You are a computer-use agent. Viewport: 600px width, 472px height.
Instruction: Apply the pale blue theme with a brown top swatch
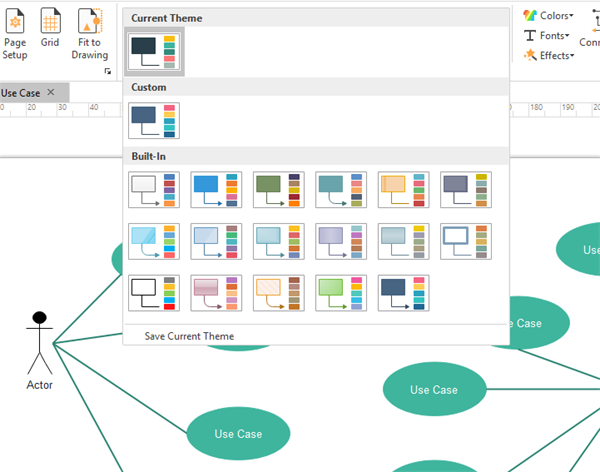(x=216, y=242)
